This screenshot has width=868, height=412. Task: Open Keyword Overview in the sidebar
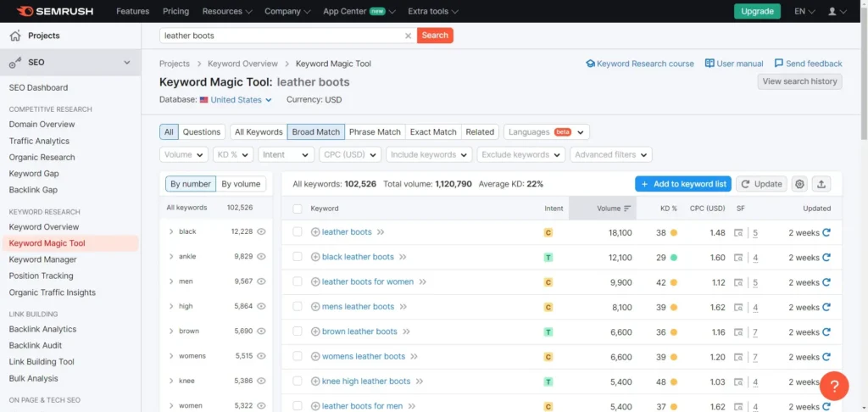tap(44, 226)
